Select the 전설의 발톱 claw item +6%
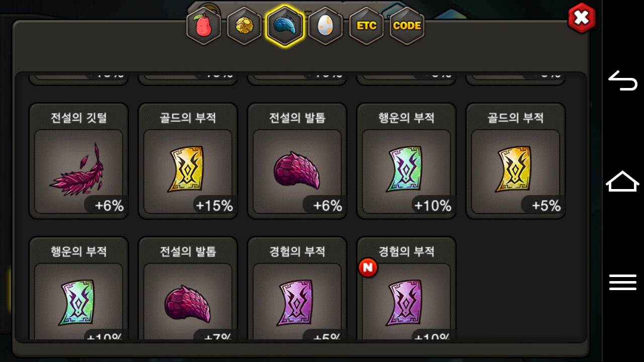The height and width of the screenshot is (362, 644). point(297,161)
